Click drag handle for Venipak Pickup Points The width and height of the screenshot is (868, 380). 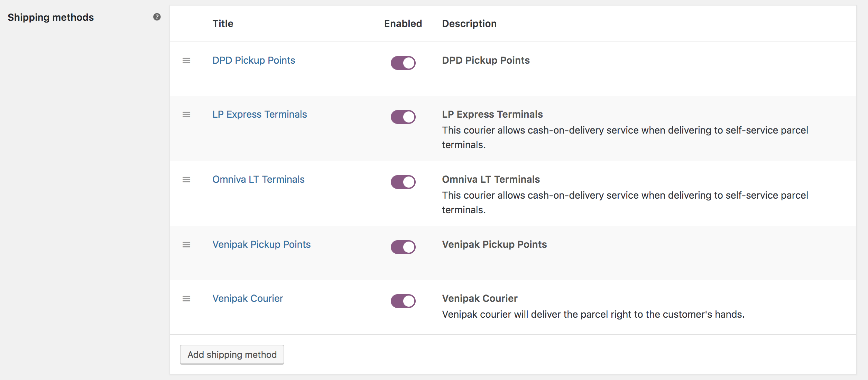(x=186, y=245)
